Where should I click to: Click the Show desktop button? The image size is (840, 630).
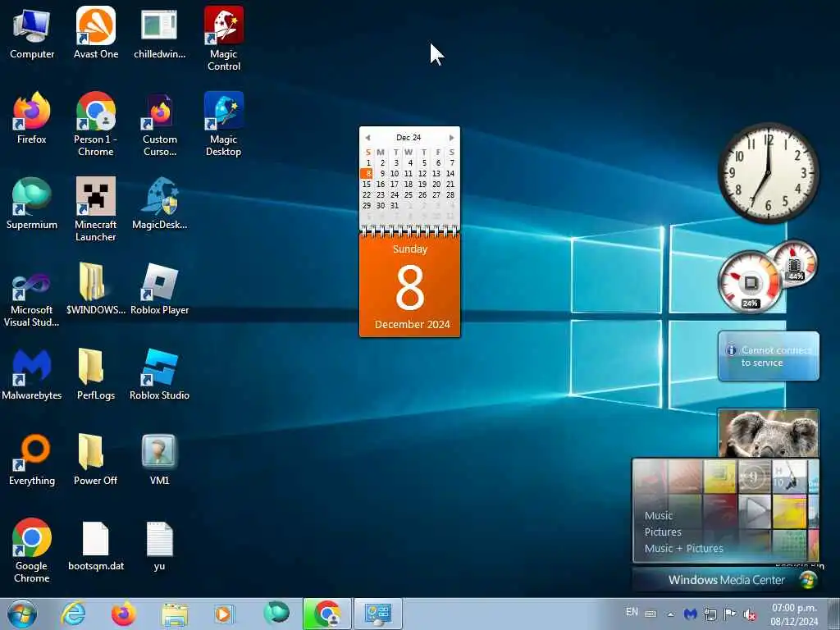click(x=834, y=614)
